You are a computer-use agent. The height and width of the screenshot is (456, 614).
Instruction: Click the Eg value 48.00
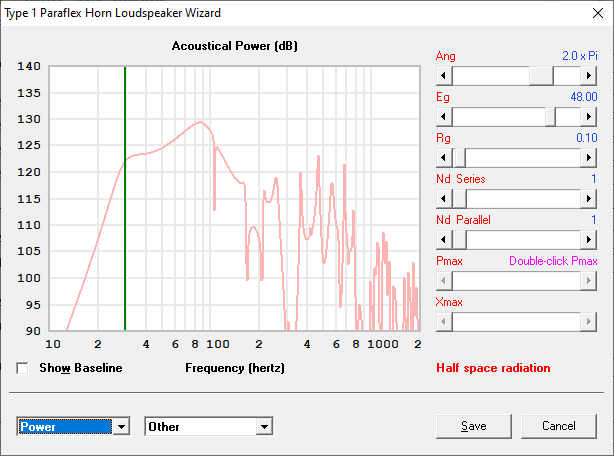pos(583,97)
